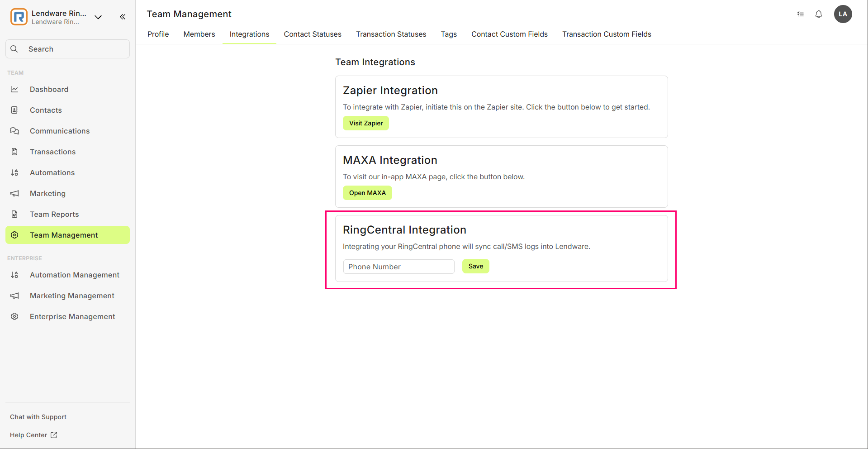Click Team Management gear icon
868x449 pixels.
(x=14, y=235)
